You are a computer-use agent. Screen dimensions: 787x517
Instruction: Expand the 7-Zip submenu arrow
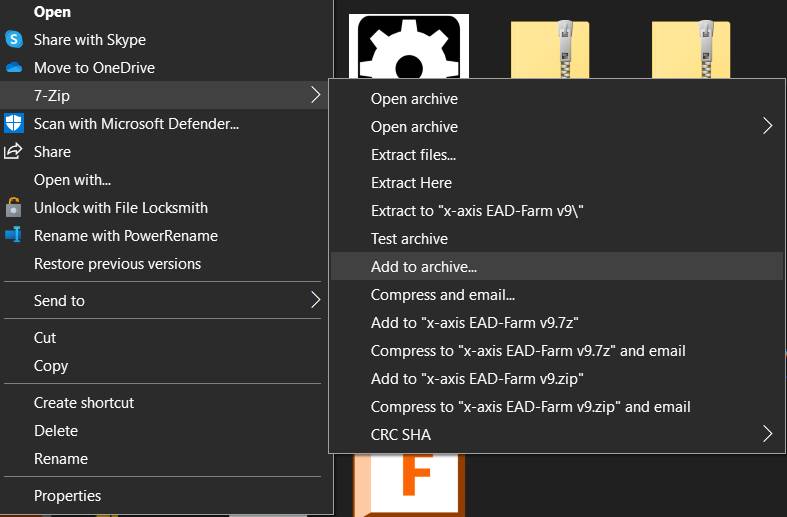[x=315, y=95]
